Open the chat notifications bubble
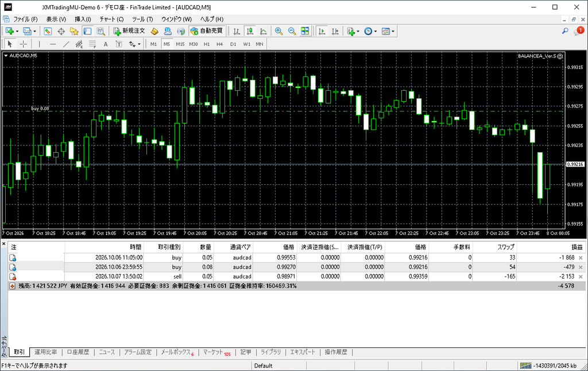The width and height of the screenshot is (588, 371). [579, 31]
